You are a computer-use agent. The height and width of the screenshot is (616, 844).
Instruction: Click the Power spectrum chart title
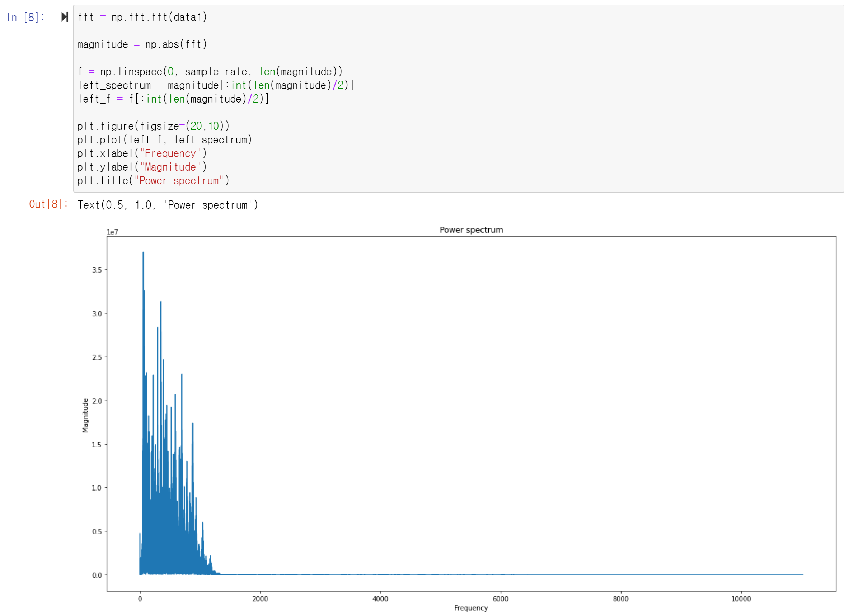point(471,230)
